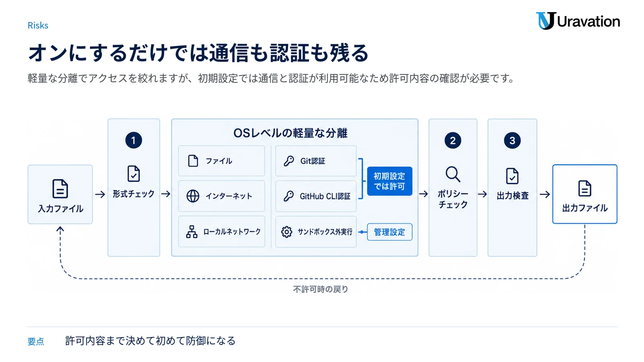644x362 pixels.
Task: Click the ローカルネットワーク label text
Action: 232,232
